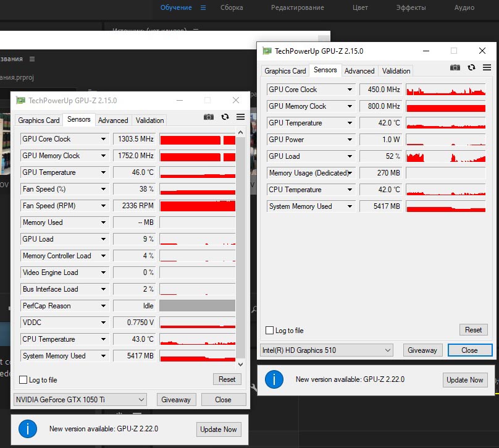Open VDDC sensor dropdown
This screenshot has width=499, height=448.
(103, 323)
